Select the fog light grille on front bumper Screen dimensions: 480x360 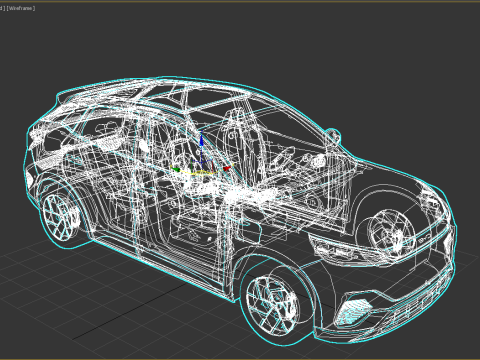(354, 312)
